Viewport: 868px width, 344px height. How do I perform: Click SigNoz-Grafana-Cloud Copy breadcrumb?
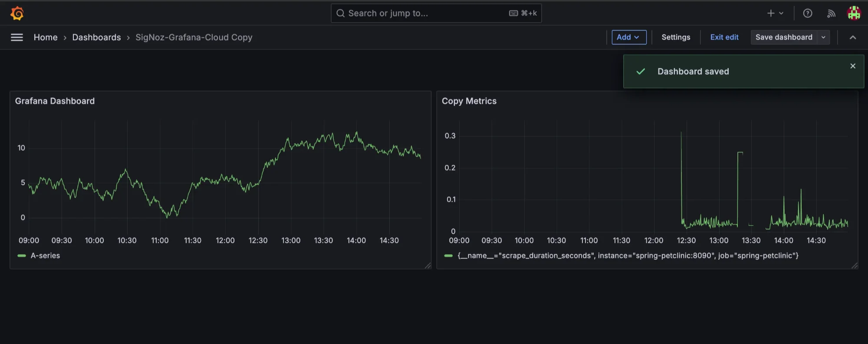194,37
